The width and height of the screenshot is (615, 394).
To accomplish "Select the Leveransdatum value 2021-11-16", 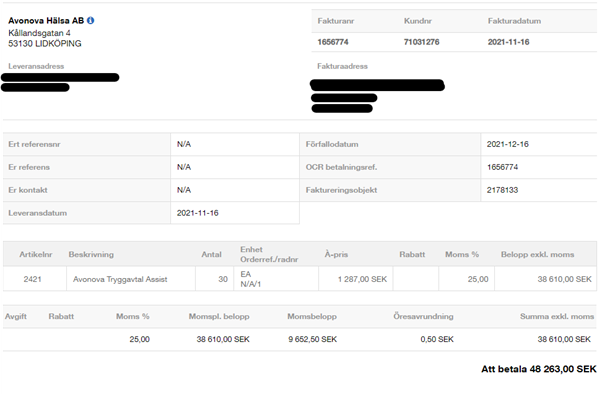I will pyautogui.click(x=197, y=213).
